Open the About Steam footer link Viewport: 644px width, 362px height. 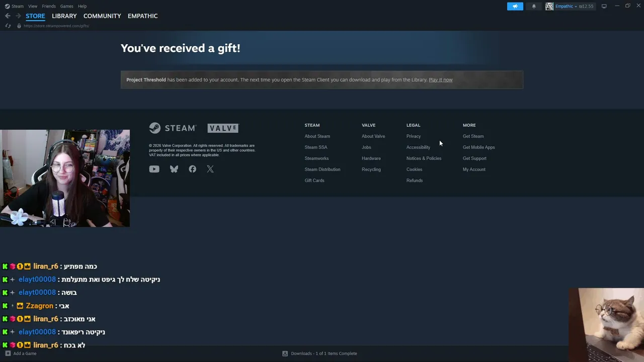[317, 136]
